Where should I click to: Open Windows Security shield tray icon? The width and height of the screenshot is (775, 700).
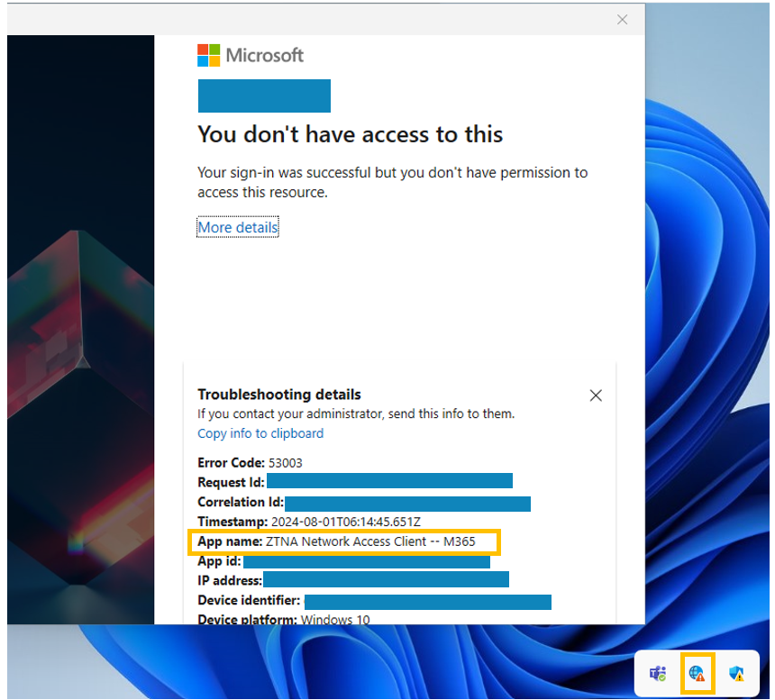pos(736,673)
